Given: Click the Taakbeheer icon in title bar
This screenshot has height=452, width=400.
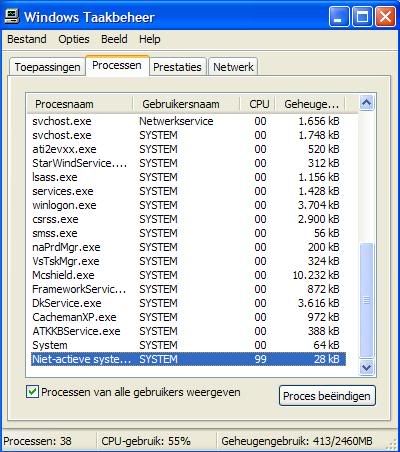Looking at the screenshot, I should pyautogui.click(x=12, y=17).
